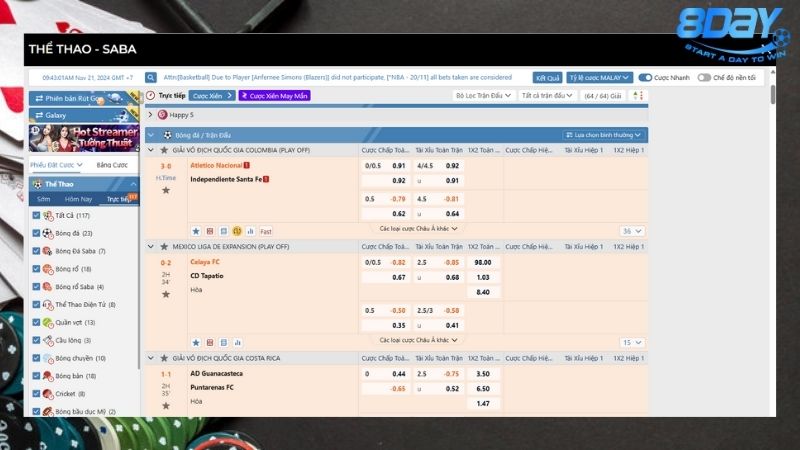Open the Hot Streamer banner
Screen dimensions: 800x450
click(x=84, y=138)
